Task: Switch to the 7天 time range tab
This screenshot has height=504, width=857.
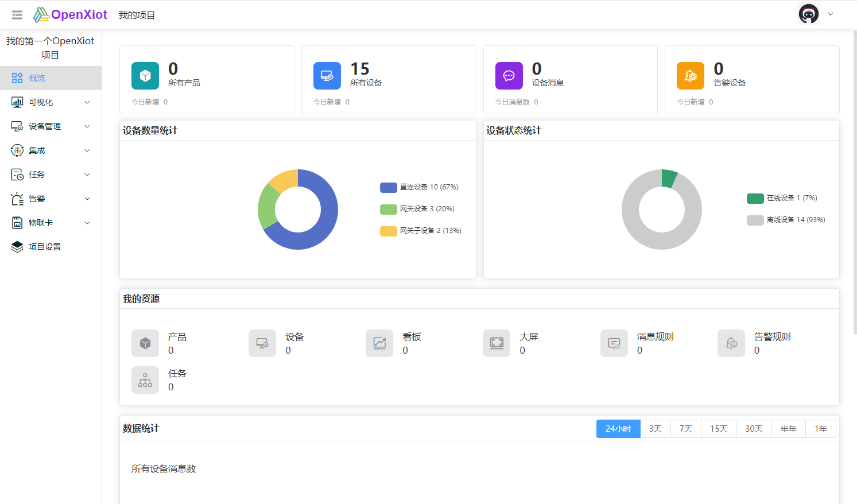Action: point(686,429)
